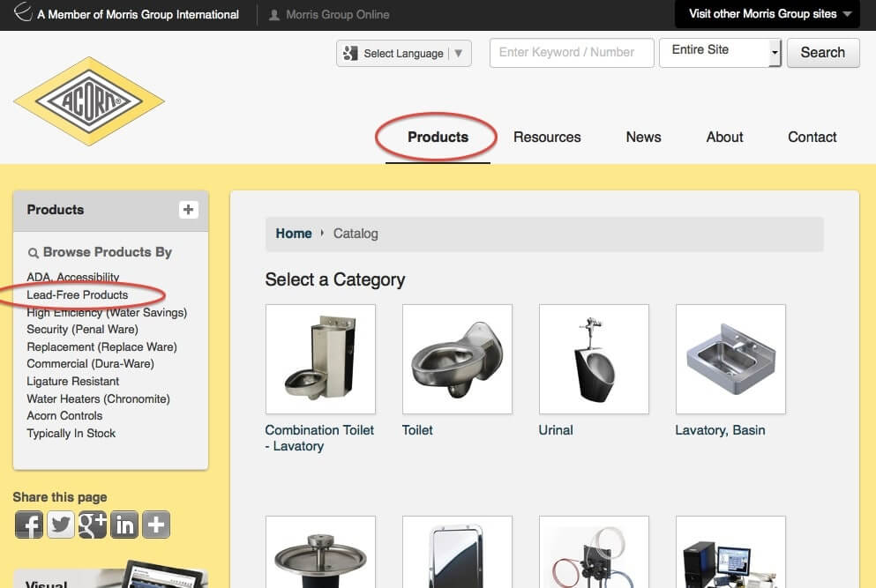
Task: Browse Commercial (Dura-Ware) link
Action: [91, 363]
